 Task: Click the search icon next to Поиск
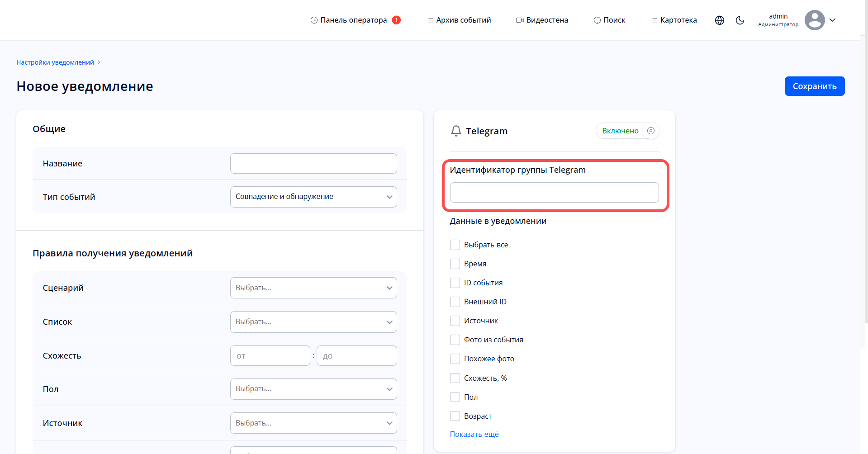point(596,20)
